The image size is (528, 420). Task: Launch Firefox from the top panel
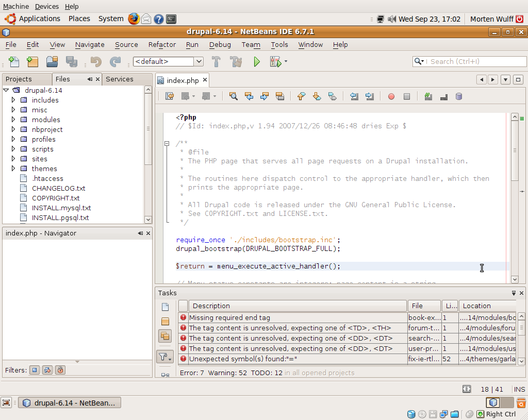click(134, 19)
